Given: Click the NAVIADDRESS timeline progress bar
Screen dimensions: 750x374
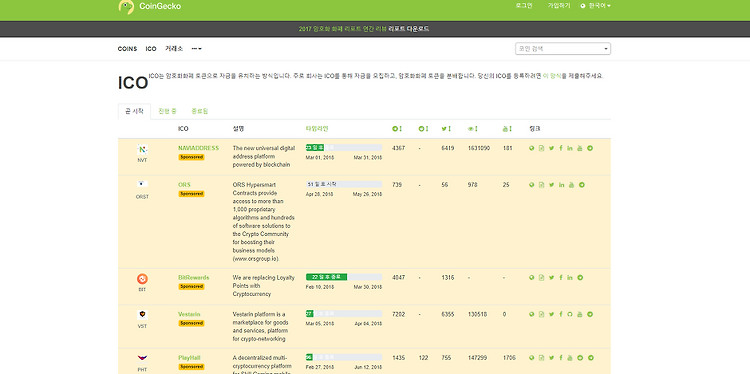Looking at the screenshot, I should [344, 147].
